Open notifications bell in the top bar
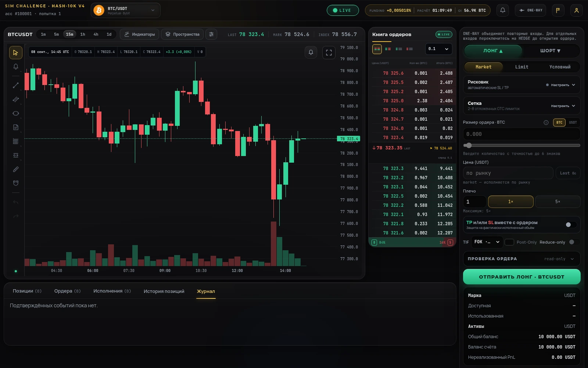588x368 pixels. pos(503,10)
